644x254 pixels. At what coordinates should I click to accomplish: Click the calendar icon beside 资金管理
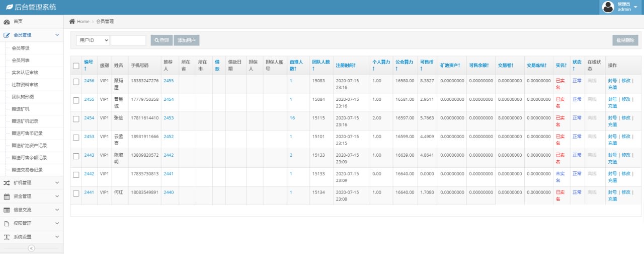[7, 196]
